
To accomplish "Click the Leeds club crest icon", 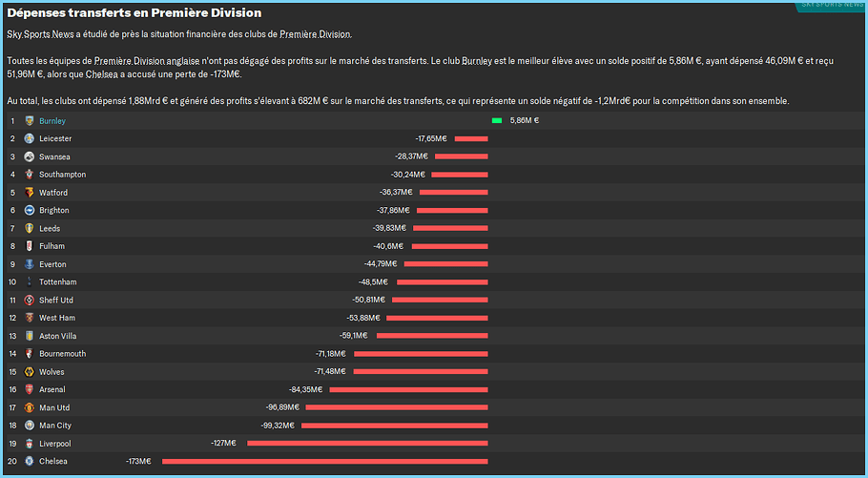I will (30, 228).
